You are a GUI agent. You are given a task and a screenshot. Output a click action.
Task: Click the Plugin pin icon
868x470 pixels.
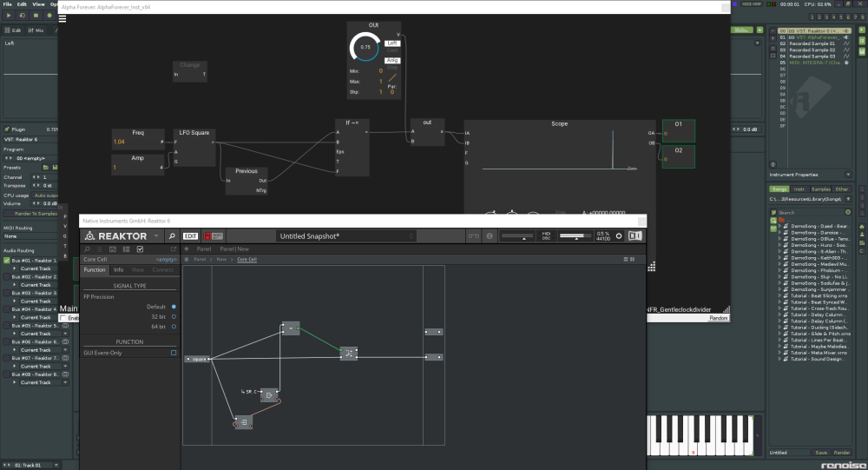[7, 129]
